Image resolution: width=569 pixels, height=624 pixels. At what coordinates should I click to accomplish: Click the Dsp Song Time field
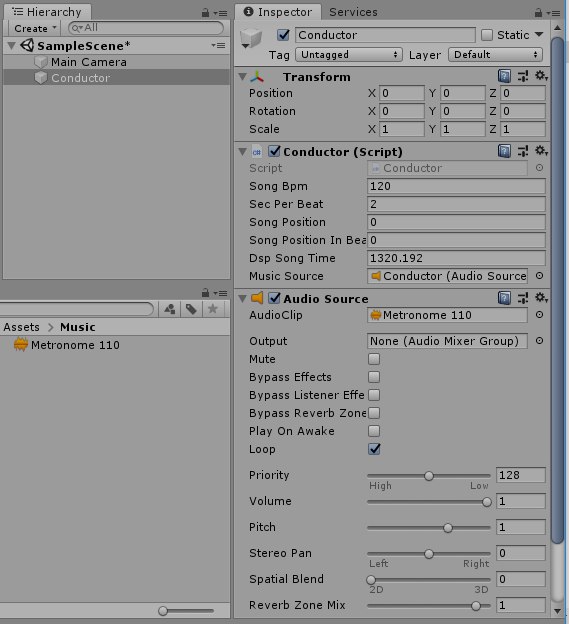(456, 258)
